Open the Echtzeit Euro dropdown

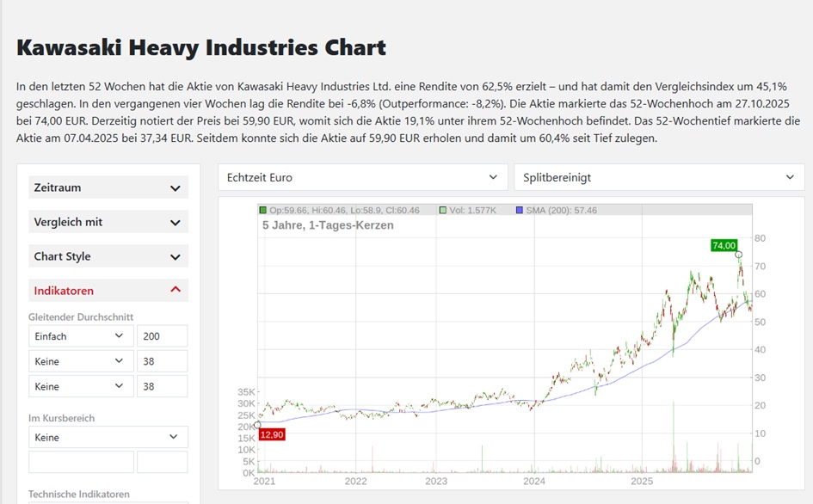(362, 178)
